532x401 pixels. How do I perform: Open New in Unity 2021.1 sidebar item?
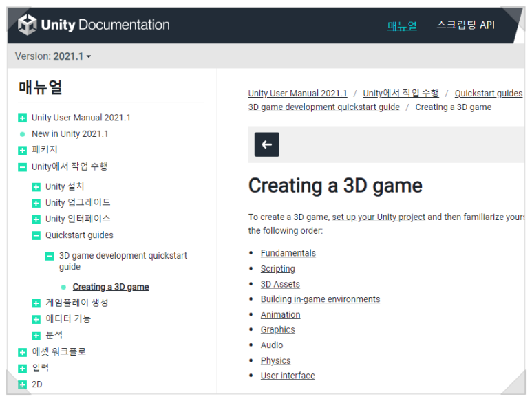[70, 134]
